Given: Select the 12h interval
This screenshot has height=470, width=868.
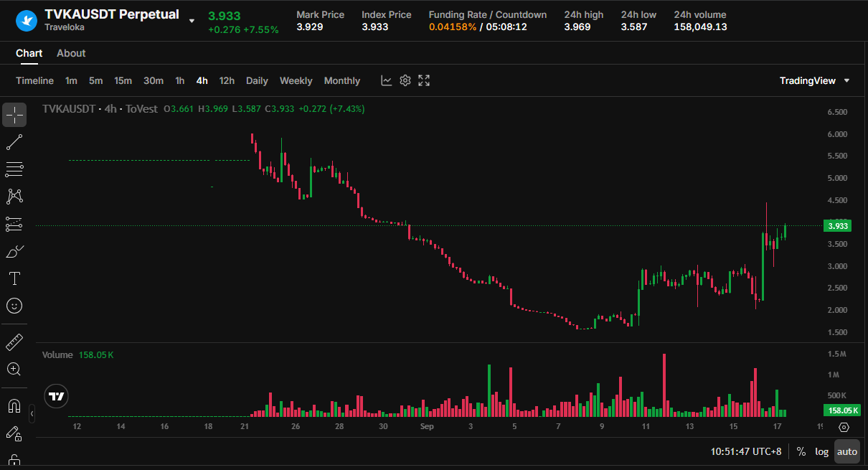Looking at the screenshot, I should pos(227,80).
